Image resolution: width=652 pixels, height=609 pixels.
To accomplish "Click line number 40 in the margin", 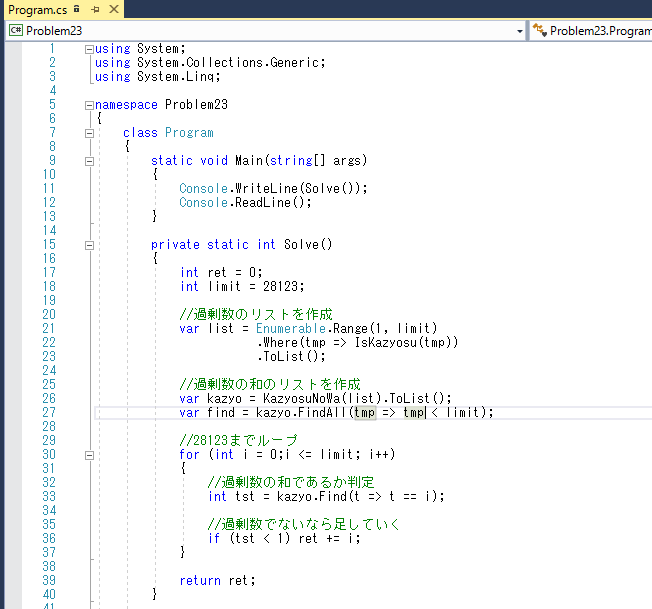I will click(49, 594).
